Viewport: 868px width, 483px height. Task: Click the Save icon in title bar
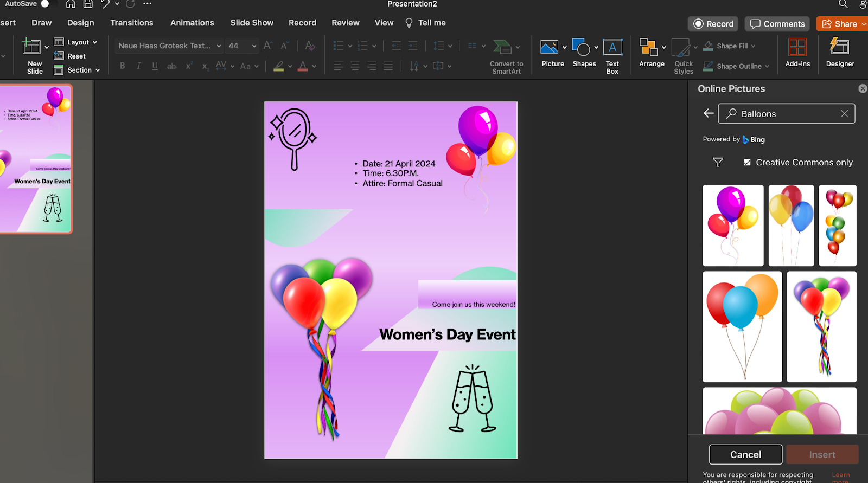[88, 4]
